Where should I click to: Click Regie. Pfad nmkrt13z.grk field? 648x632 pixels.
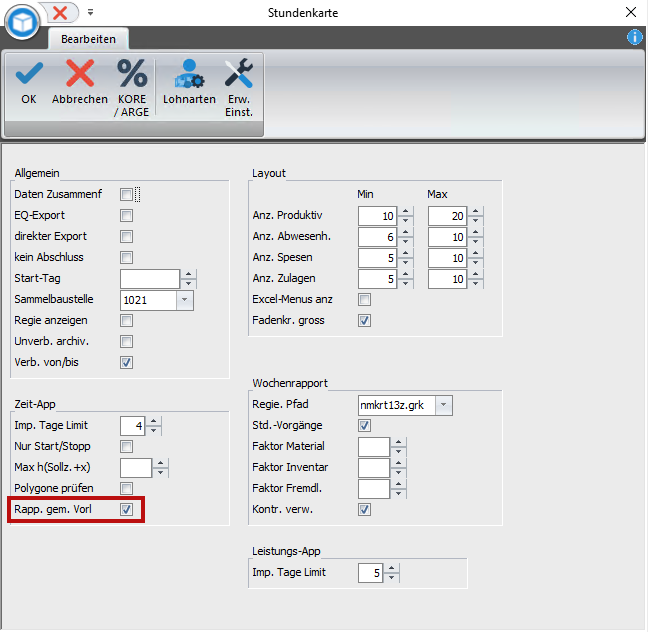click(397, 405)
